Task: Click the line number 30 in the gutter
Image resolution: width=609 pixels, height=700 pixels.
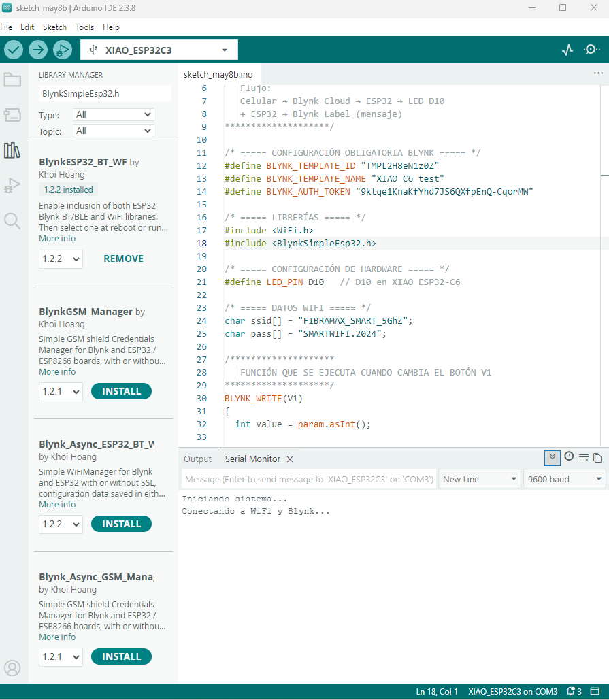Action: (x=201, y=398)
